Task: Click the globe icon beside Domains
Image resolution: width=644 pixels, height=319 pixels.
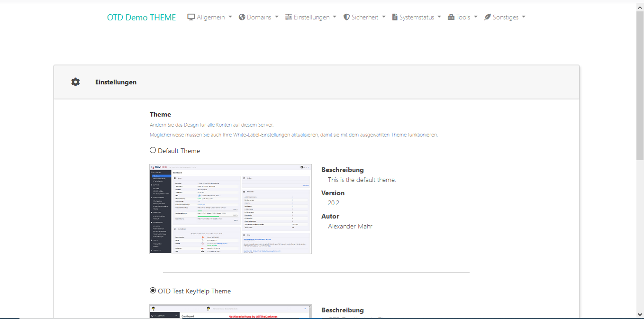Action: [242, 17]
